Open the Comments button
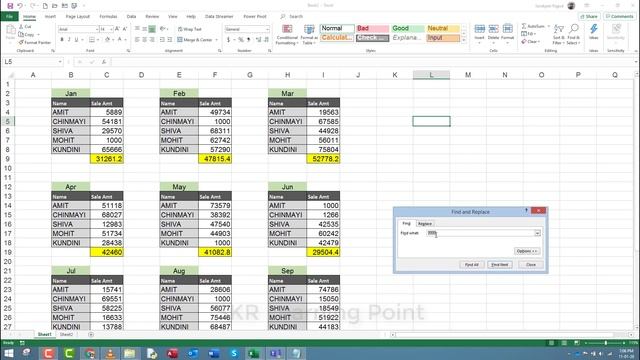640x360 pixels. pos(620,16)
